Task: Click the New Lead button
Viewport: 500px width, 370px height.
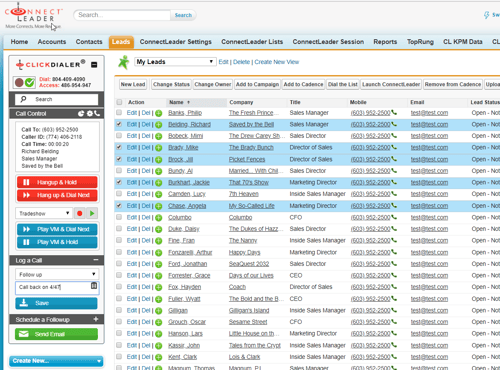Action: point(133,84)
